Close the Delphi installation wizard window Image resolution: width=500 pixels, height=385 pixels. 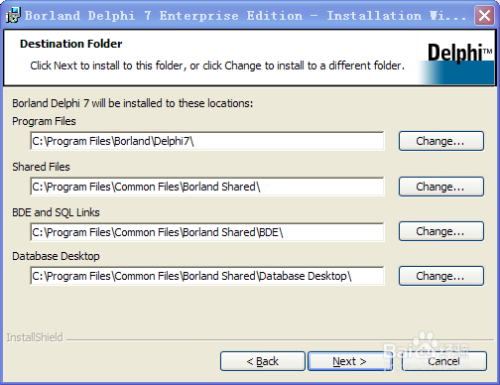coord(484,15)
